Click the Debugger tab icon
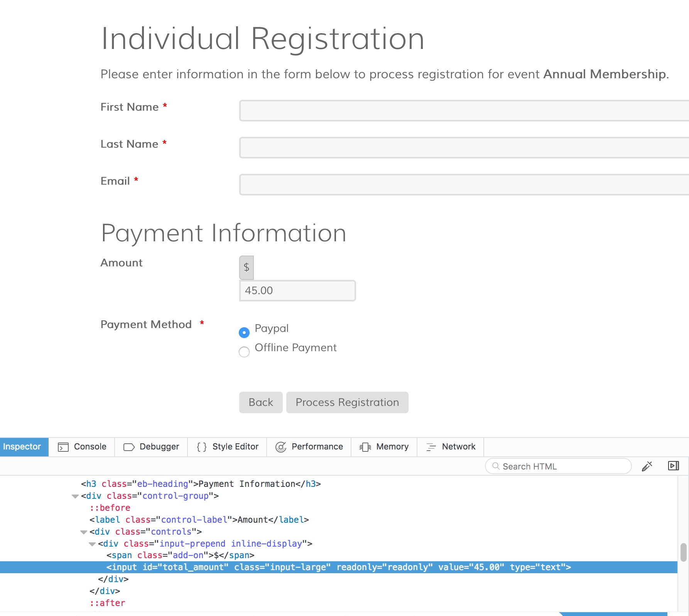Image resolution: width=689 pixels, height=616 pixels. click(x=129, y=447)
